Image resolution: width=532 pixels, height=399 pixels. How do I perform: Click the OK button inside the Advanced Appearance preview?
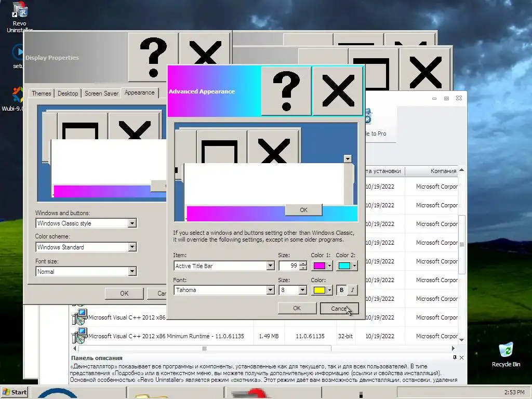point(303,210)
